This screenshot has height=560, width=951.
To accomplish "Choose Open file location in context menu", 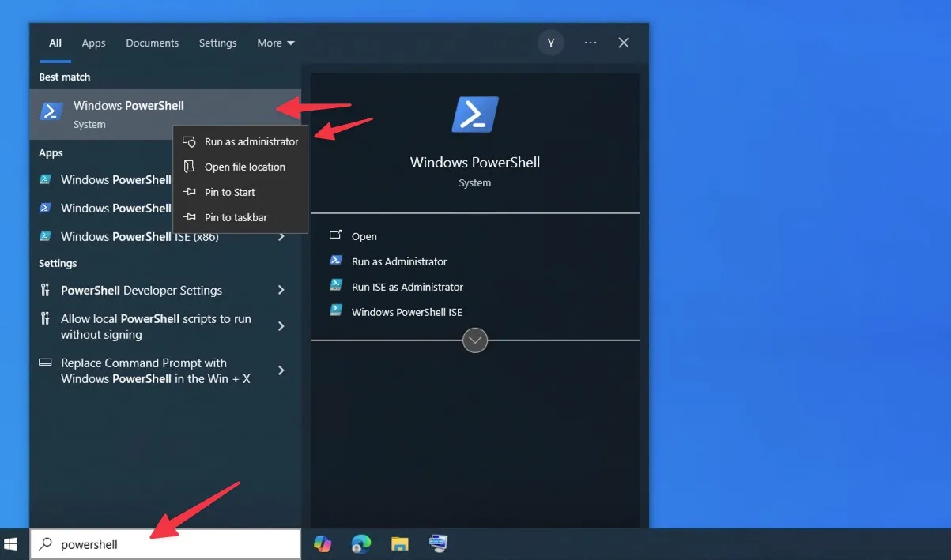I will click(x=240, y=167).
